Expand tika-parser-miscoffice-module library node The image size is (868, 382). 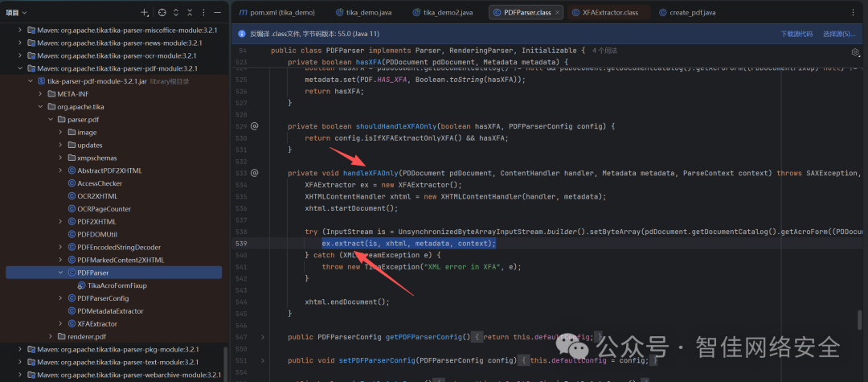coord(20,30)
